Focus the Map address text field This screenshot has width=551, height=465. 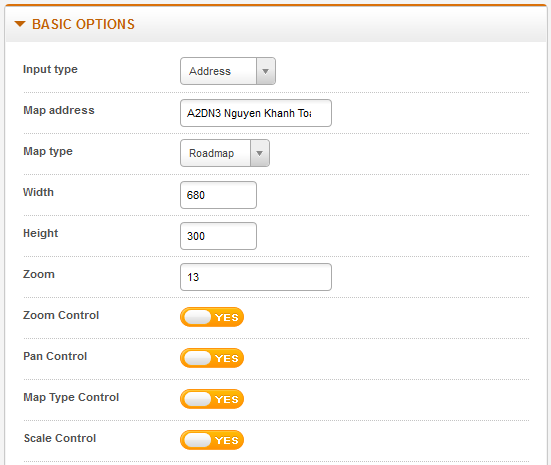coord(256,113)
